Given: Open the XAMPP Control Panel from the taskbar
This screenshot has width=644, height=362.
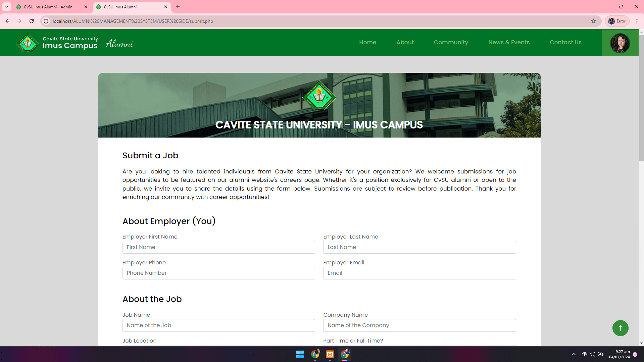Looking at the screenshot, I should point(330,354).
